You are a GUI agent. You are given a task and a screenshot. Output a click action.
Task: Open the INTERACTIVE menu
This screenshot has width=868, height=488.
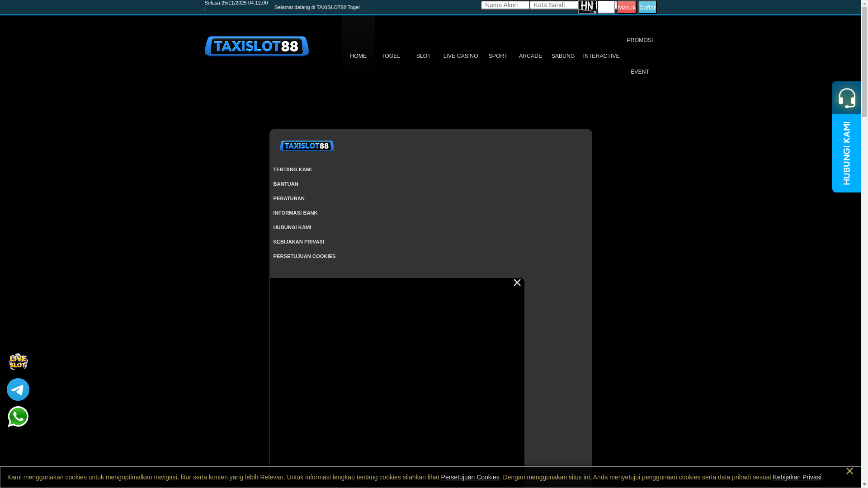(x=601, y=56)
